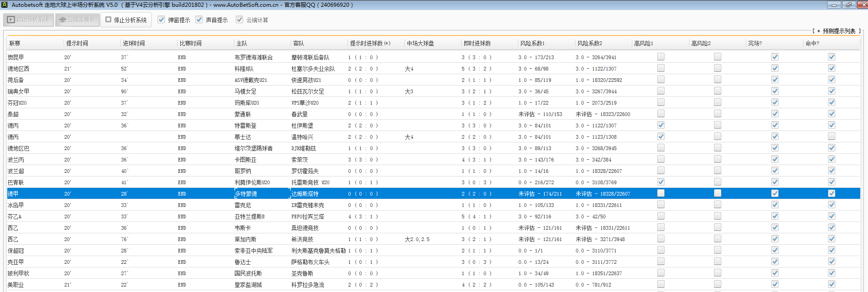Check 高风险2 box in the 巴青联 row
This screenshot has width=868, height=292.
point(718,182)
